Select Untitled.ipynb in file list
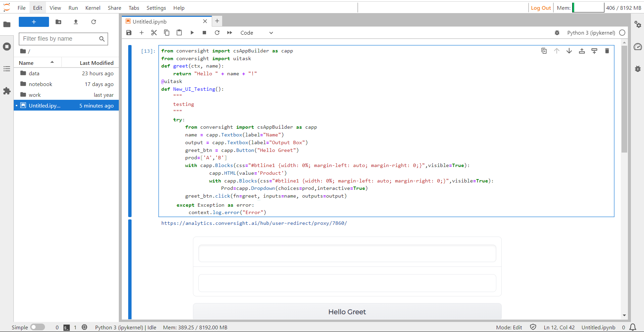Image resolution: width=644 pixels, height=332 pixels. coord(66,106)
